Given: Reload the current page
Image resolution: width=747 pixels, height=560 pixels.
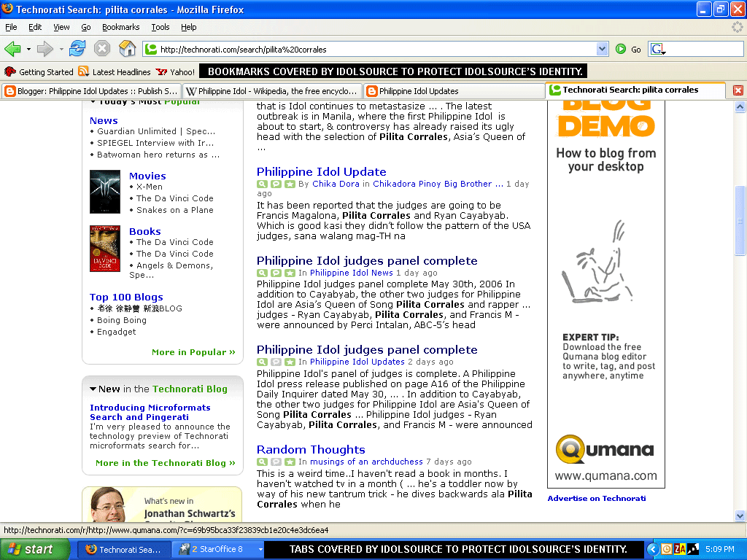Looking at the screenshot, I should coord(77,49).
